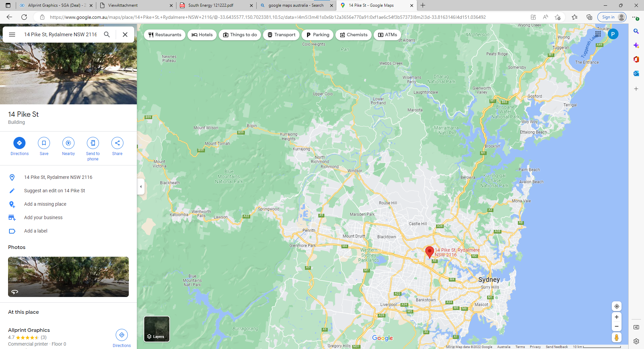
Task: Open Edge sidebar Office icon
Action: 636,59
